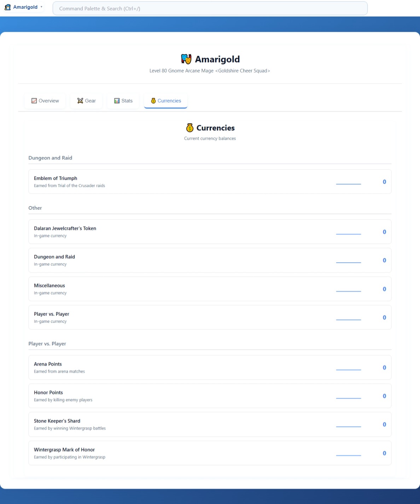Open the Stats tab

tap(123, 101)
